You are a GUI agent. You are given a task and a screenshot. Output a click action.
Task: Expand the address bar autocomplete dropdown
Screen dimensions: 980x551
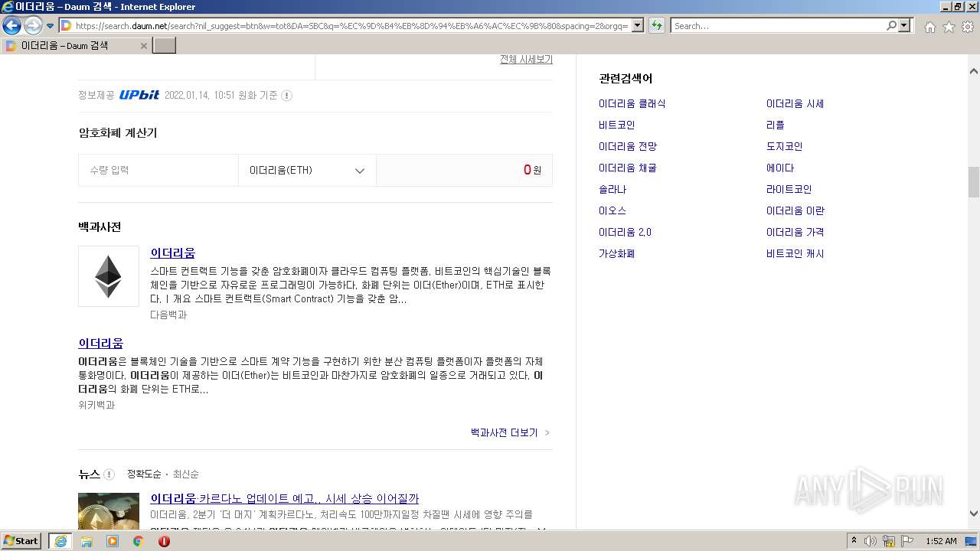click(x=638, y=26)
